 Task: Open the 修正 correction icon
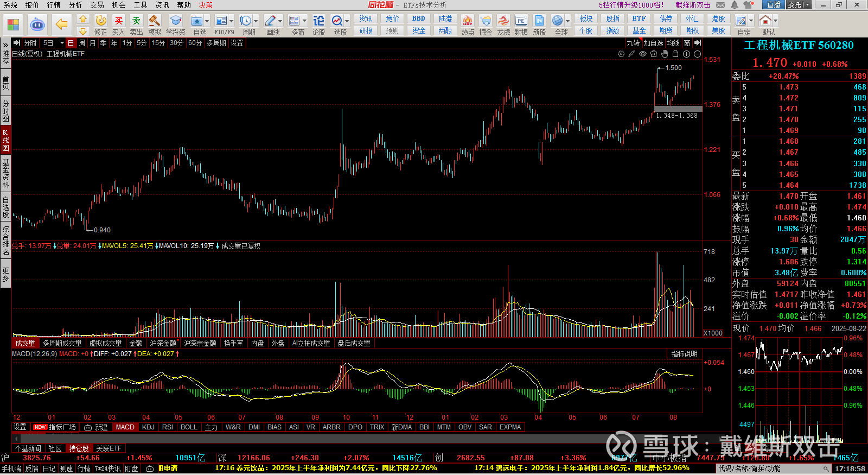coord(101,25)
